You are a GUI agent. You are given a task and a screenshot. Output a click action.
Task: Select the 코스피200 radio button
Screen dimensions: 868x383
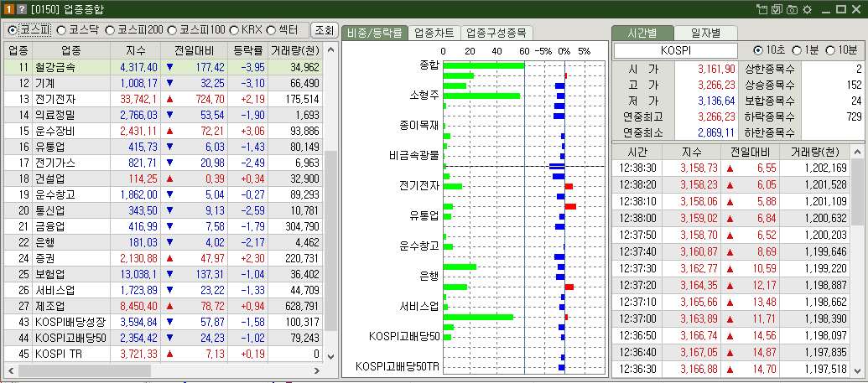point(110,30)
